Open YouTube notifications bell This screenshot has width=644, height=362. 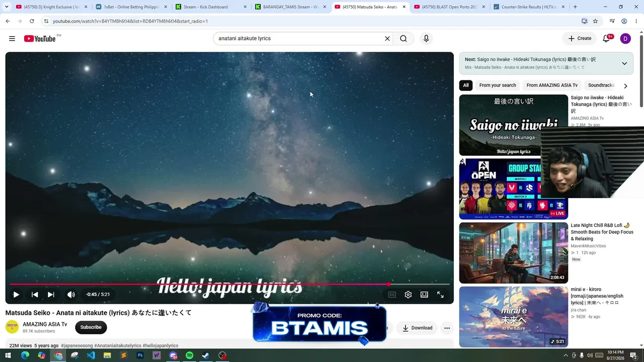pos(606,39)
